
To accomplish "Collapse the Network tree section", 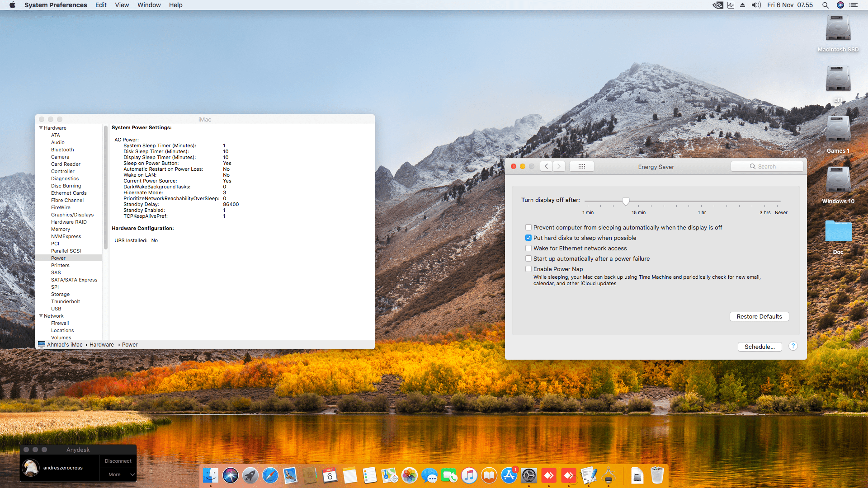I will (41, 316).
